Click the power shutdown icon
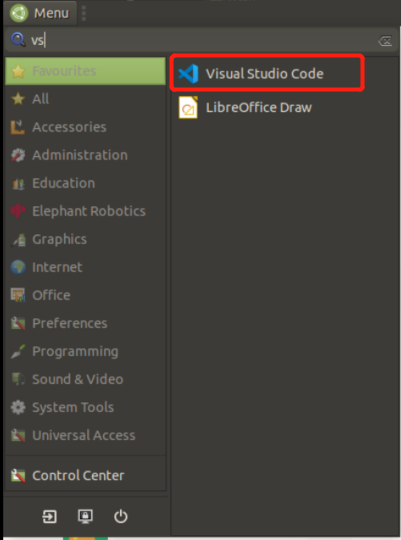 121,516
